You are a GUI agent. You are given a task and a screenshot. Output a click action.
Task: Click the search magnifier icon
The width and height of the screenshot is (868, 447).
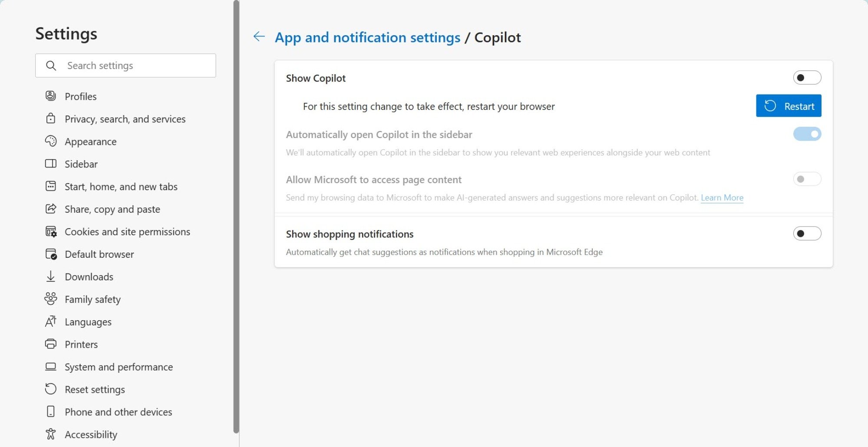click(x=51, y=66)
